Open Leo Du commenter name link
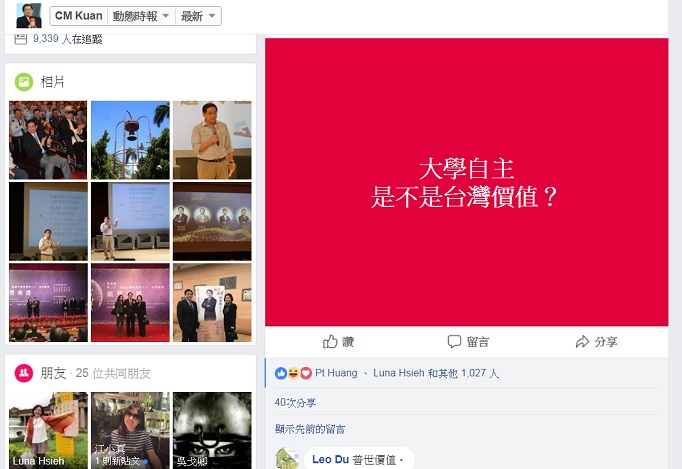 point(331,459)
